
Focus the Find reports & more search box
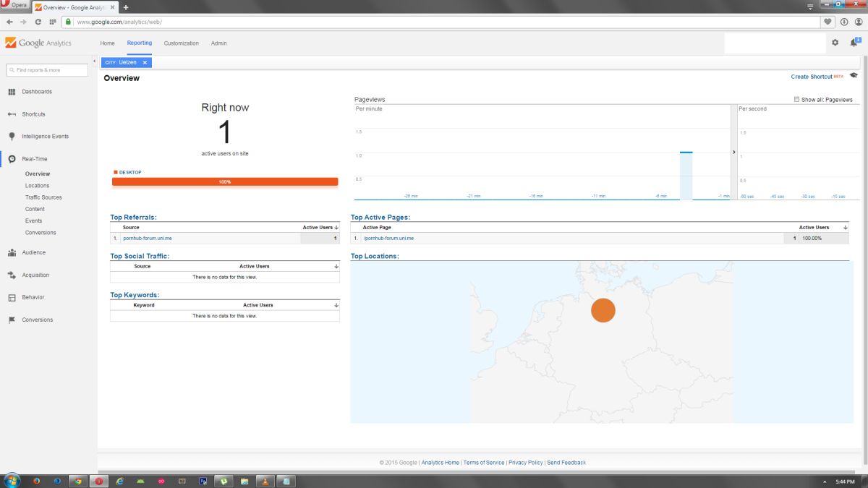(x=47, y=70)
